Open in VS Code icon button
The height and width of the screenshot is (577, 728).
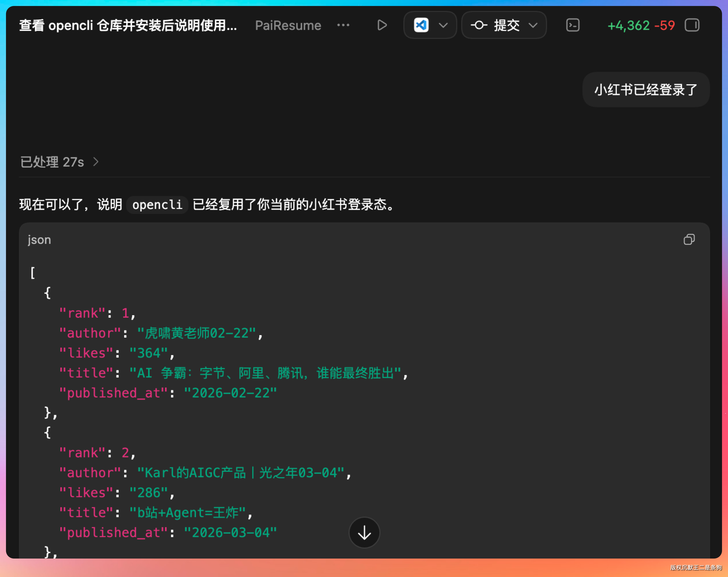coord(421,25)
